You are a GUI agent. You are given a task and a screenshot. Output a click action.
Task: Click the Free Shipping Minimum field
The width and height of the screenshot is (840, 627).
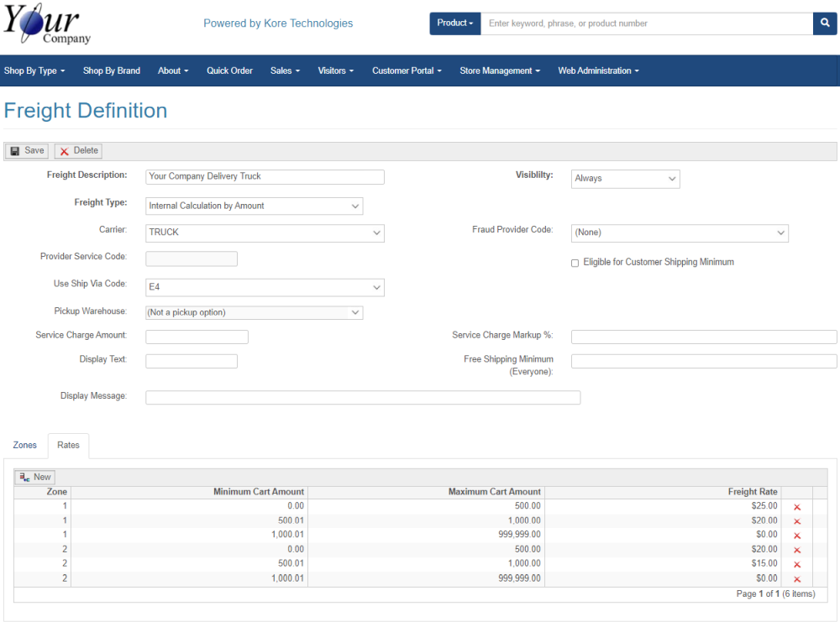[x=704, y=362]
